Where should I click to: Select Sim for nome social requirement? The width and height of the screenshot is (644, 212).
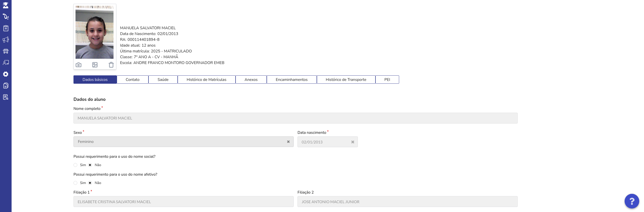(75, 165)
